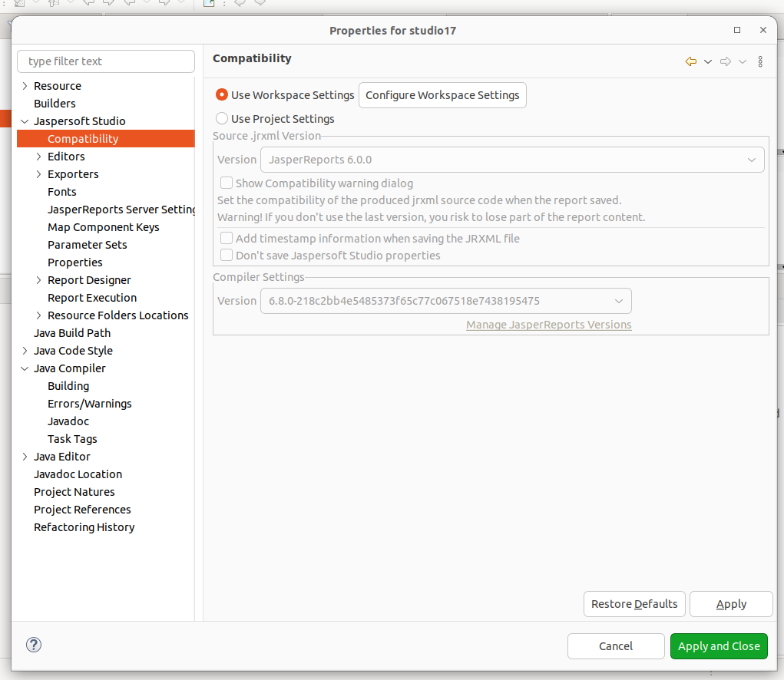The image size is (784, 680).
Task: Click Apply and Close button
Action: (719, 646)
